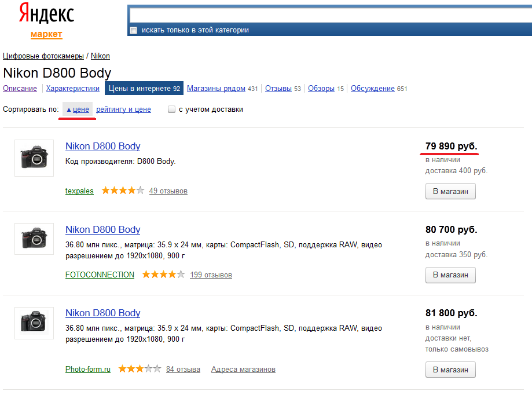Sort by 'рейтингу и цене'

pos(123,109)
